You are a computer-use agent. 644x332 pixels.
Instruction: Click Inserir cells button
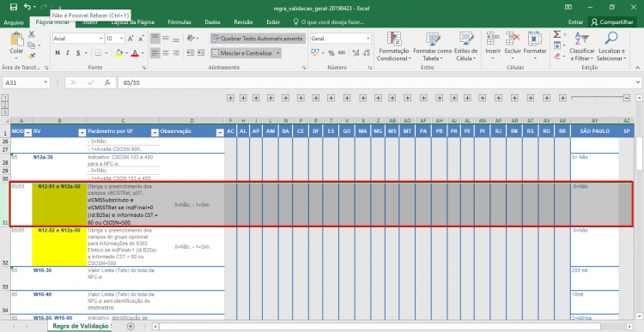coord(493,46)
